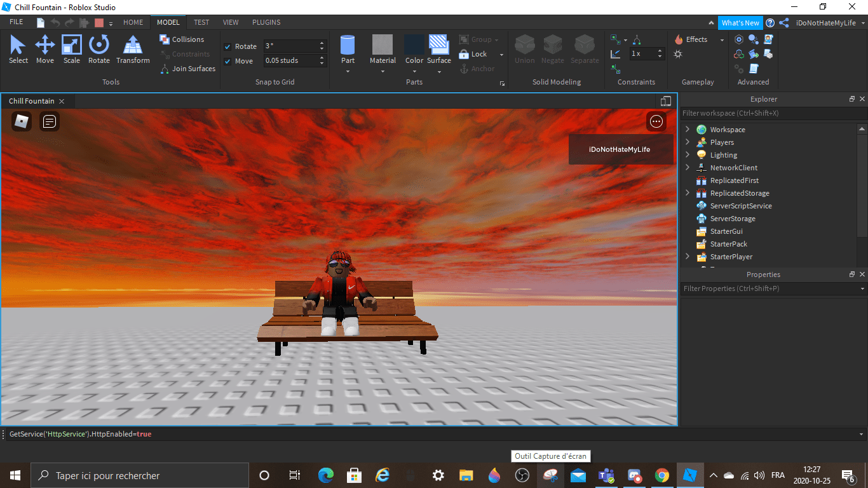Uncheck the Rotate snap checkbox
This screenshot has width=868, height=488.
coord(227,46)
